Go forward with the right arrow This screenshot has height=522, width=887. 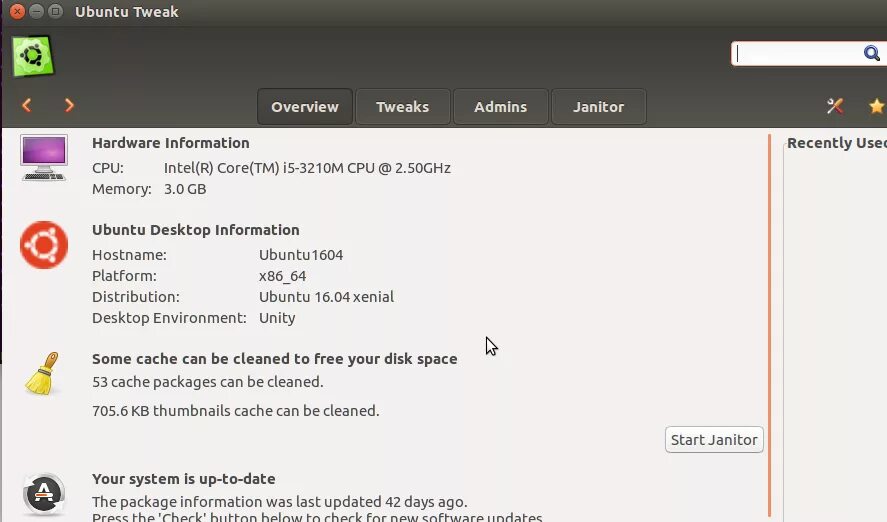[x=69, y=105]
